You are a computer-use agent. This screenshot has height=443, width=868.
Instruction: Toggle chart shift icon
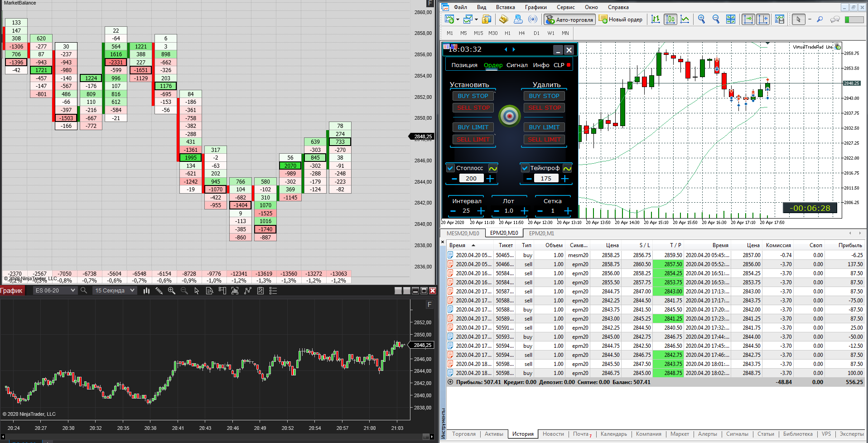pyautogui.click(x=763, y=19)
